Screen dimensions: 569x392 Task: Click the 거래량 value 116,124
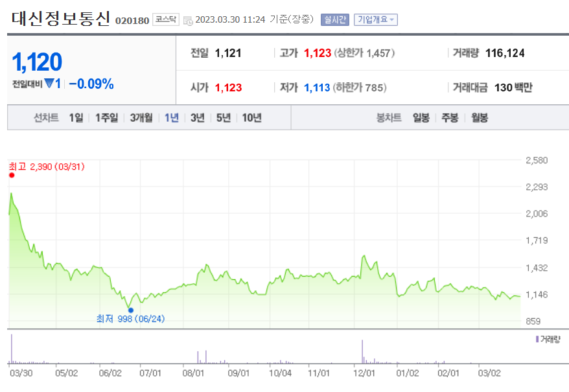505,53
